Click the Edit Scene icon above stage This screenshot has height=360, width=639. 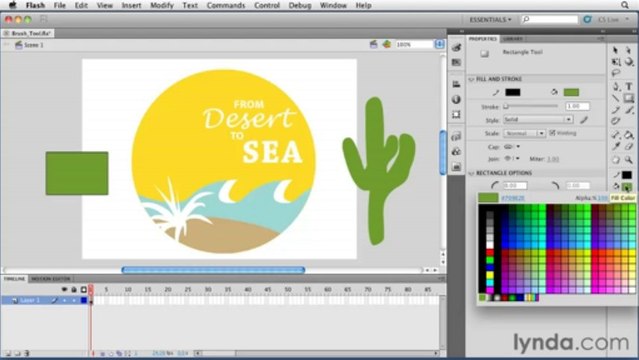(373, 44)
